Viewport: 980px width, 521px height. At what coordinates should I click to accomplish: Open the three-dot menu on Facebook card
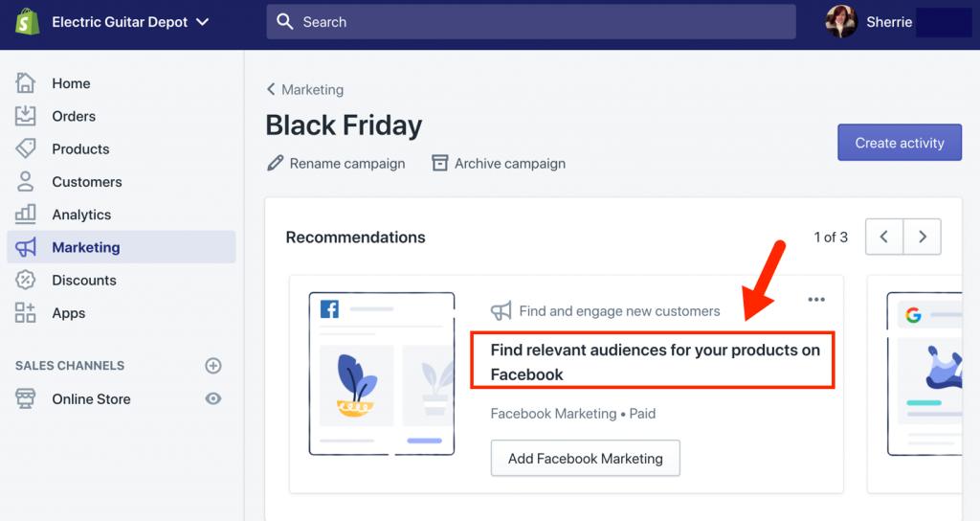click(x=816, y=300)
